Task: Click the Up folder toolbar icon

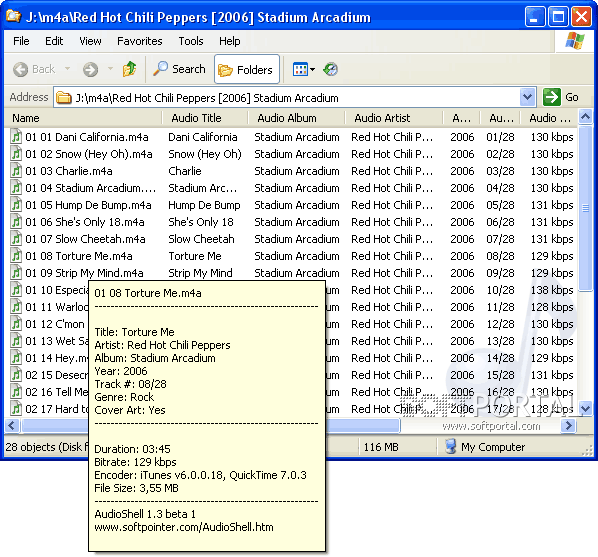Action: pos(129,69)
